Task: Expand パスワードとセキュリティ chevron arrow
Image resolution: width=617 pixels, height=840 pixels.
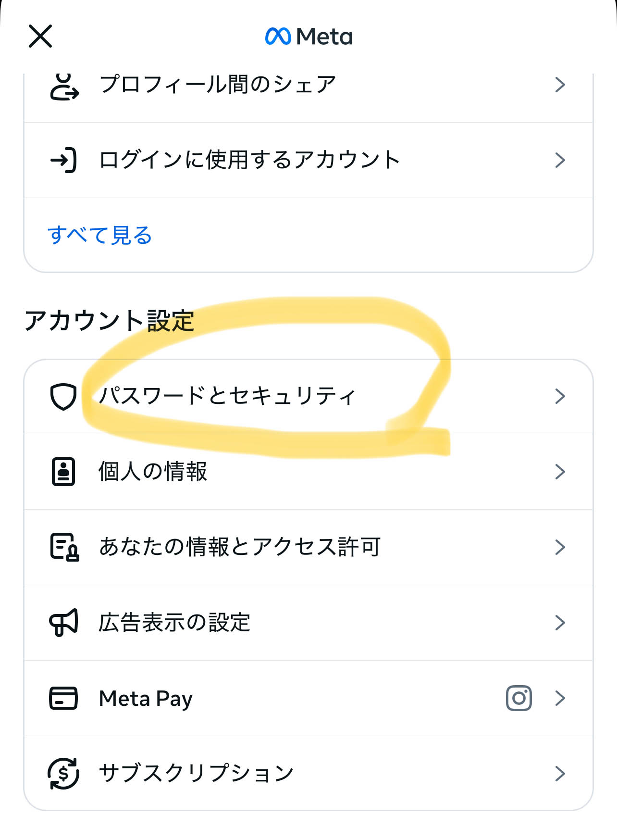Action: [x=560, y=397]
